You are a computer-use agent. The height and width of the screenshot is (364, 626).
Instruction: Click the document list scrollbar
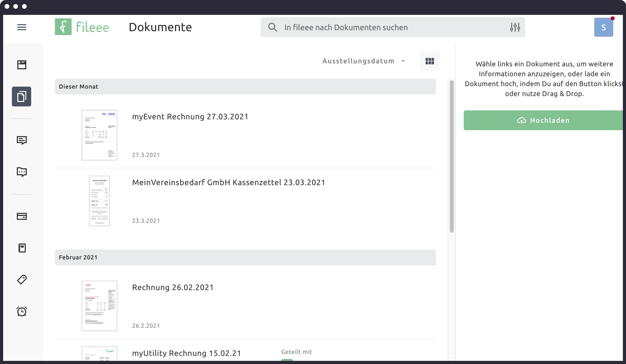coord(452,157)
